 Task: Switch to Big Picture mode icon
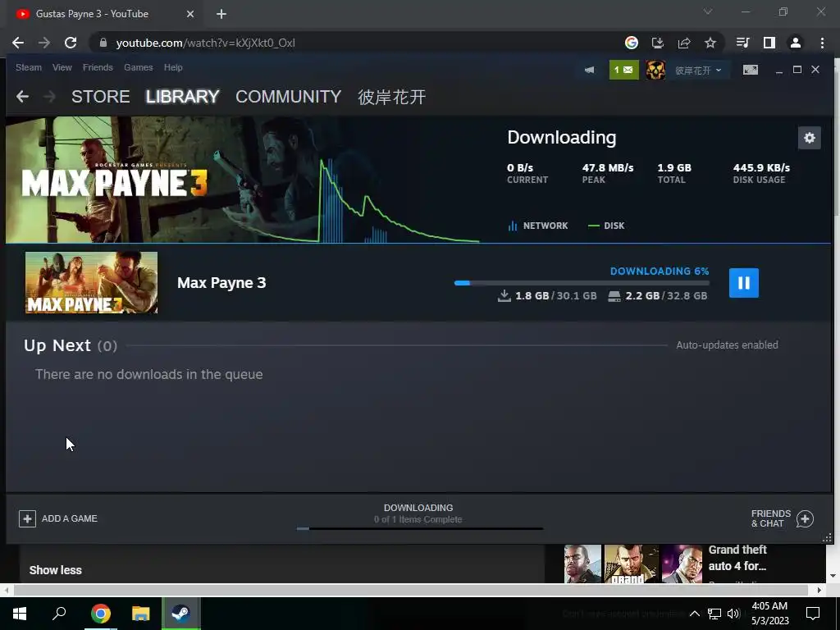(750, 71)
